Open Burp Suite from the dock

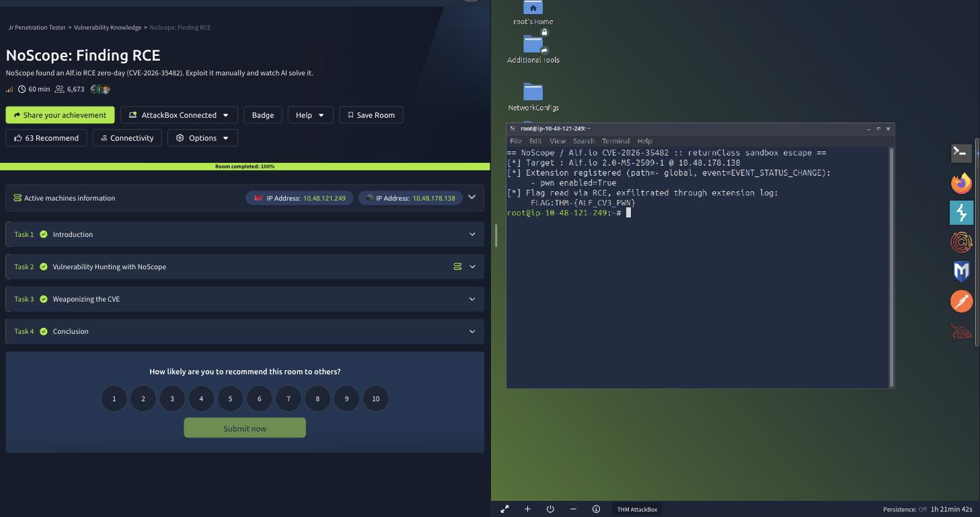click(x=961, y=213)
